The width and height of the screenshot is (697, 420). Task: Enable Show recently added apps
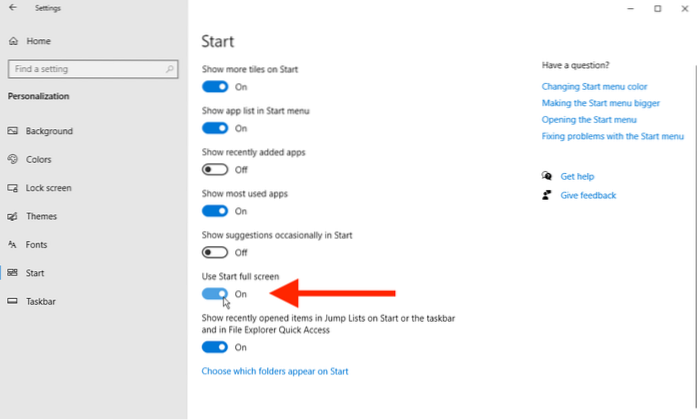pos(215,169)
